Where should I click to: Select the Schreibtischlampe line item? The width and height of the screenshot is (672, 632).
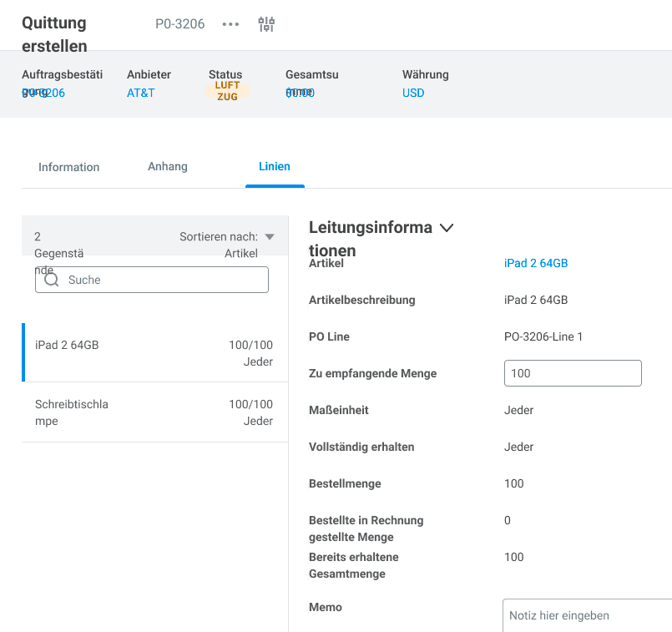tap(154, 412)
